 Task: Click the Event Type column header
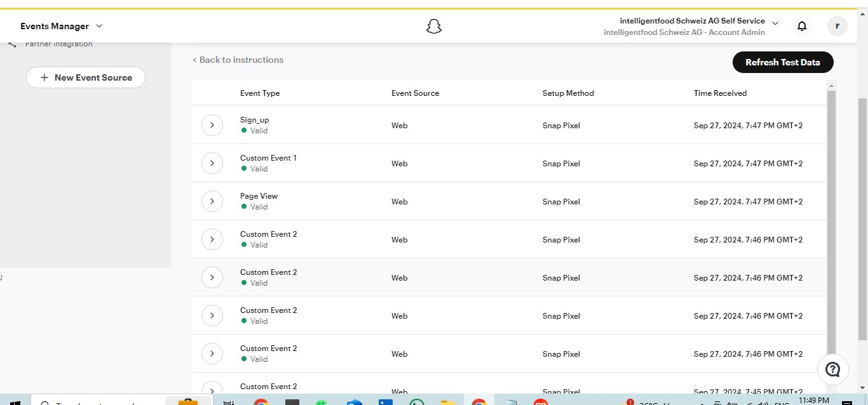pyautogui.click(x=260, y=93)
